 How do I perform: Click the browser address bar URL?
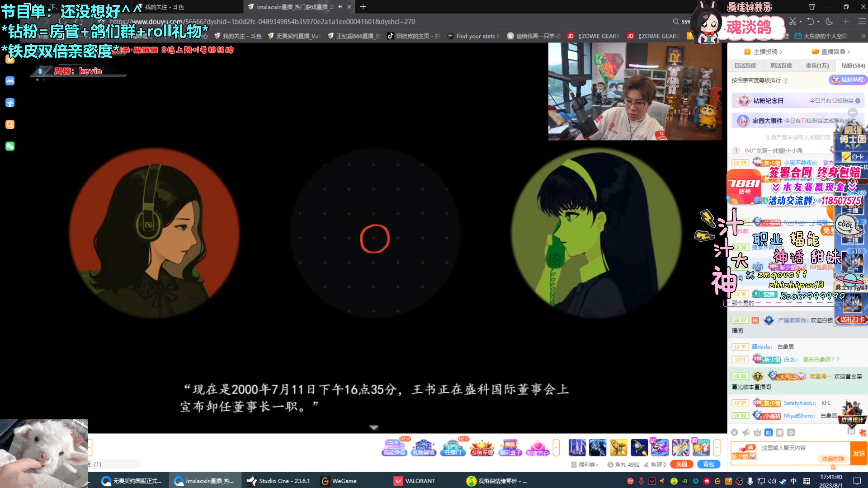point(262,21)
